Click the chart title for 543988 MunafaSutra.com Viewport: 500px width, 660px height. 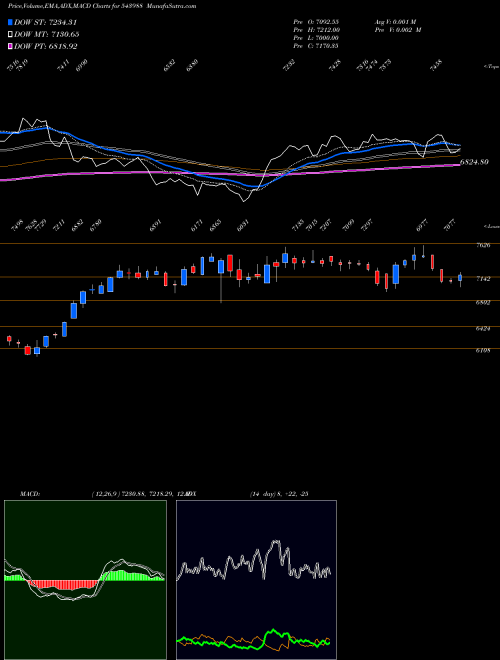pyautogui.click(x=102, y=6)
